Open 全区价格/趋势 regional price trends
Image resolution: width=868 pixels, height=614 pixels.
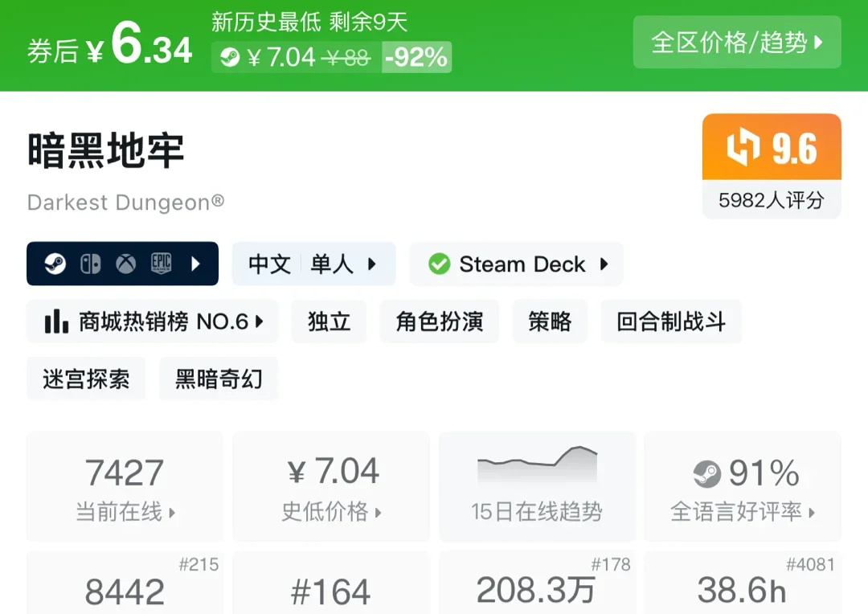(x=736, y=42)
